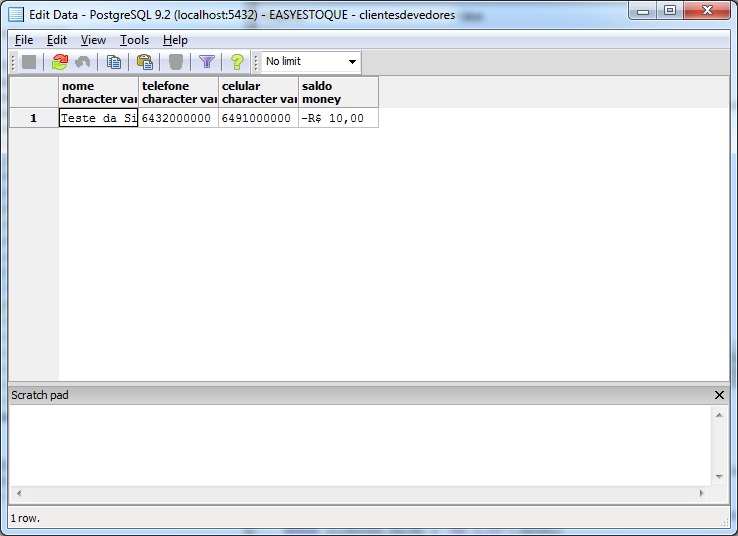The height and width of the screenshot is (536, 738).
Task: Open the Sort/Filter funnel icon
Action: click(206, 62)
